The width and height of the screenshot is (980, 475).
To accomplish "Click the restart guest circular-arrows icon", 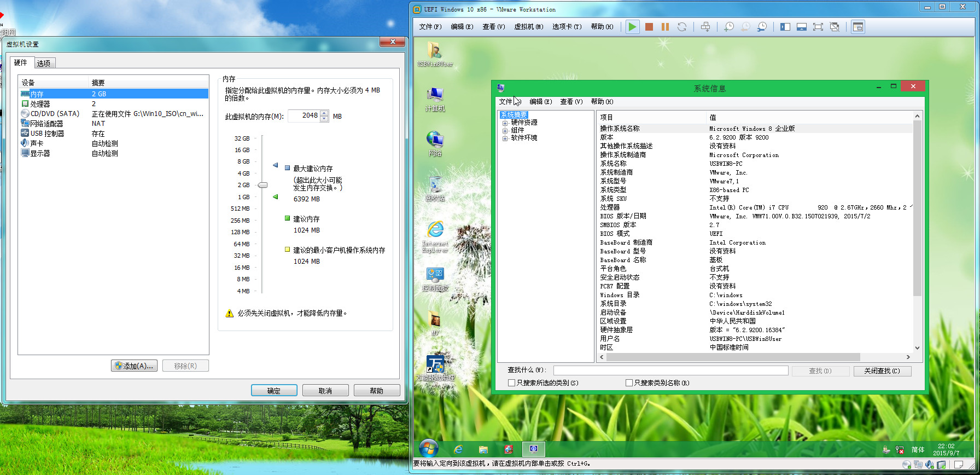I will [682, 27].
